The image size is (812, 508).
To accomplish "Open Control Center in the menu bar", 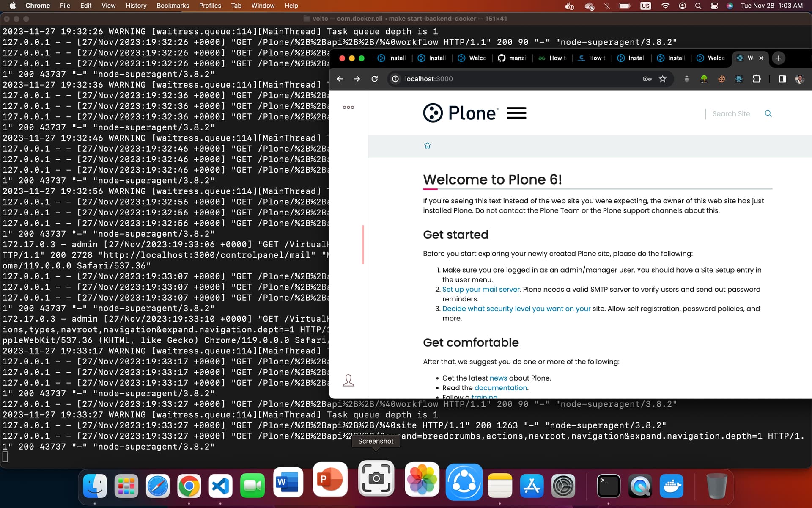I will [714, 6].
